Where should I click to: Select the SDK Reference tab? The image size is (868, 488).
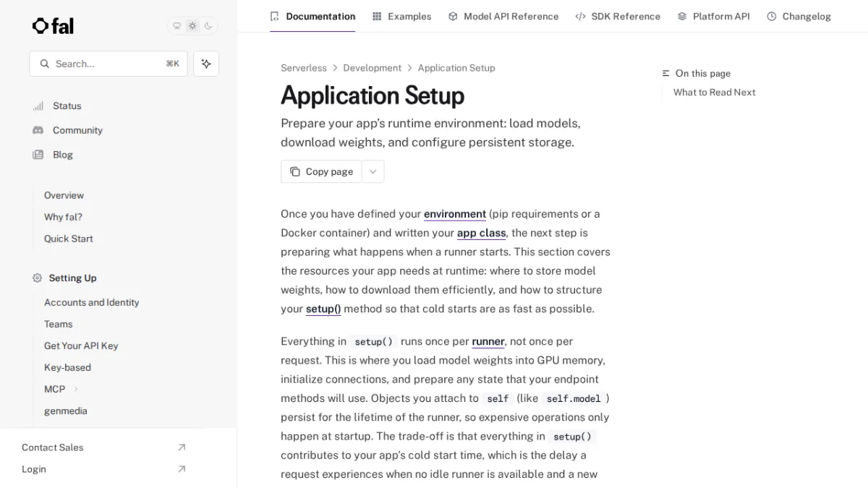pos(618,16)
